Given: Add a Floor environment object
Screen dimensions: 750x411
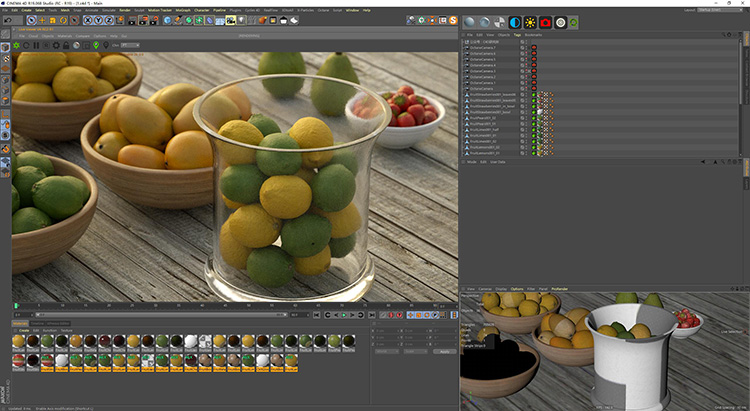Looking at the screenshot, I should (220, 20).
